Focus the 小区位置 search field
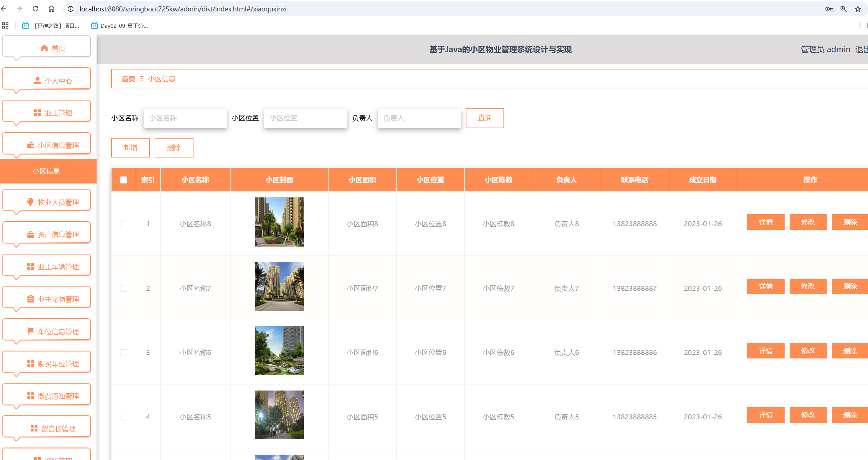868x460 pixels. click(306, 118)
